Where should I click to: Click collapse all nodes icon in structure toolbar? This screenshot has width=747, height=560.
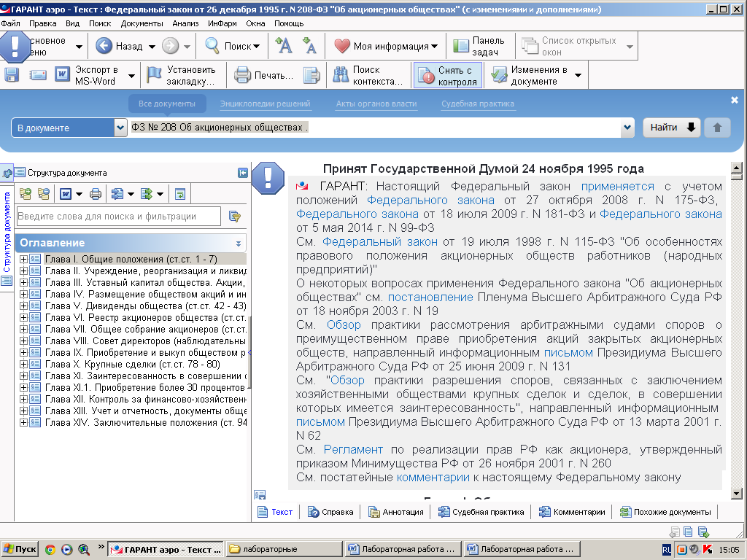pyautogui.click(x=44, y=194)
